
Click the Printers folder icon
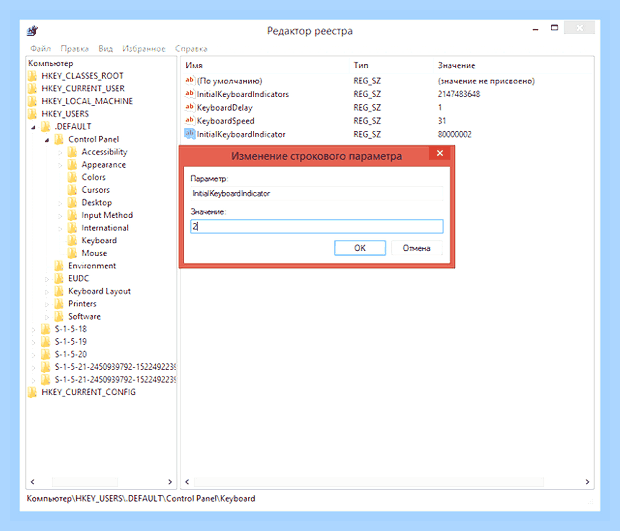coord(59,304)
